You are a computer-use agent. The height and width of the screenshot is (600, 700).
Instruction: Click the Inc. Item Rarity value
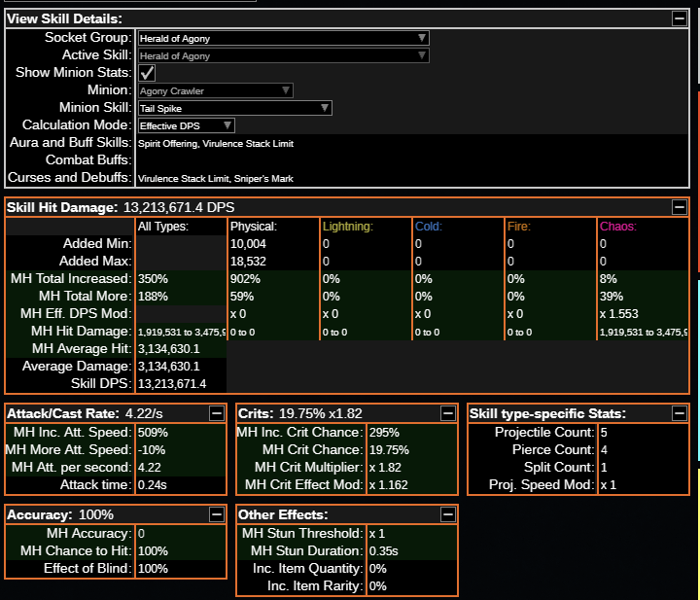[x=378, y=585]
